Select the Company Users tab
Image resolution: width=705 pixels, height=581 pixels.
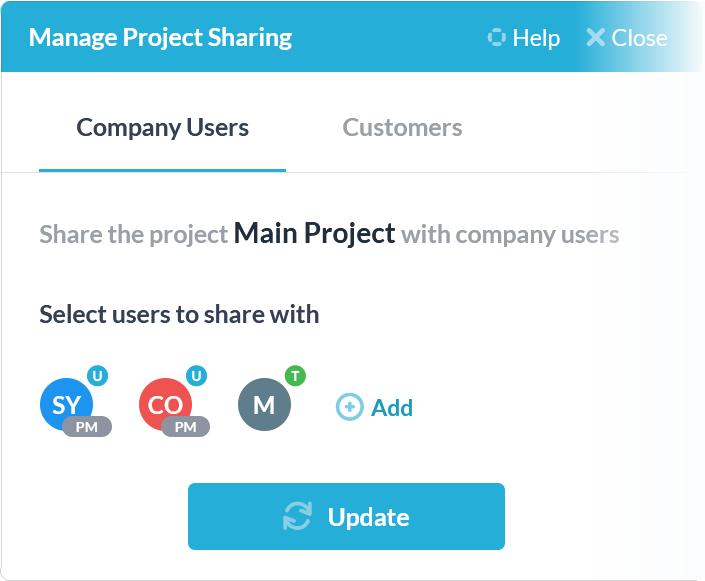(162, 128)
